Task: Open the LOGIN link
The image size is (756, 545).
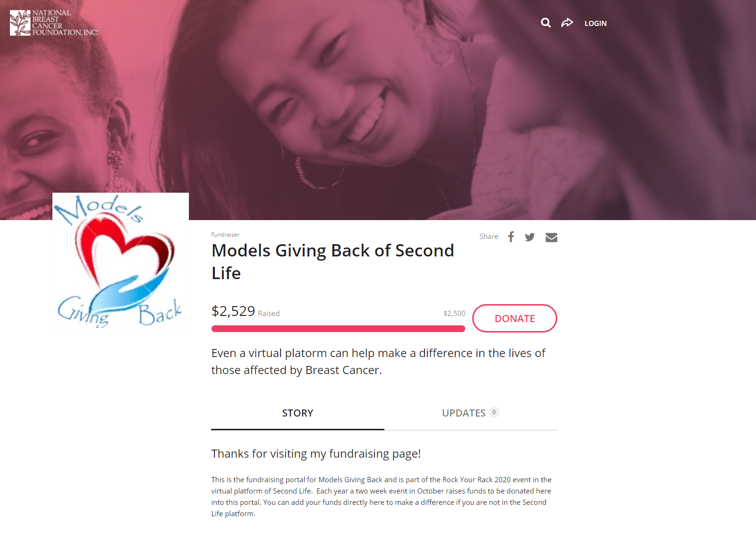Action: (595, 23)
